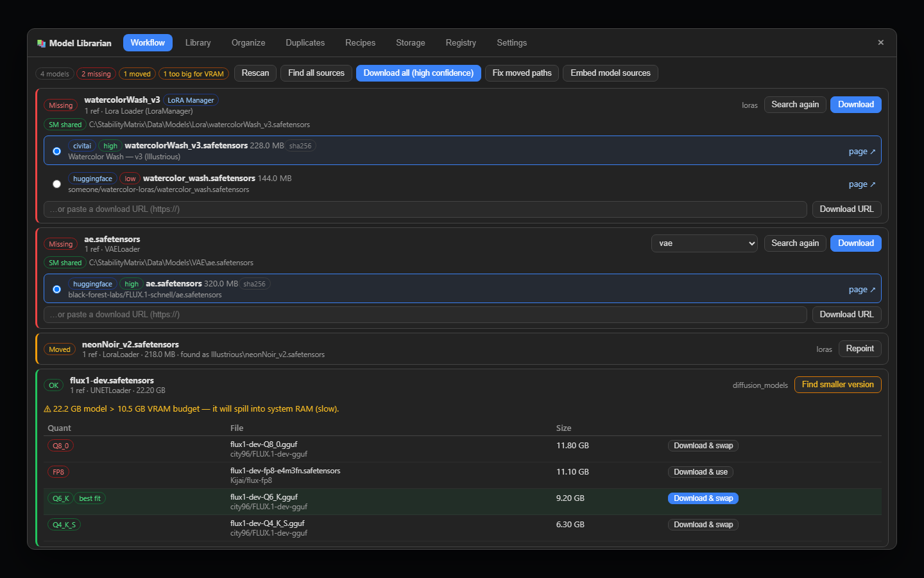This screenshot has height=578, width=924.
Task: Click Download & swap for Q6_K best fit
Action: pos(703,498)
